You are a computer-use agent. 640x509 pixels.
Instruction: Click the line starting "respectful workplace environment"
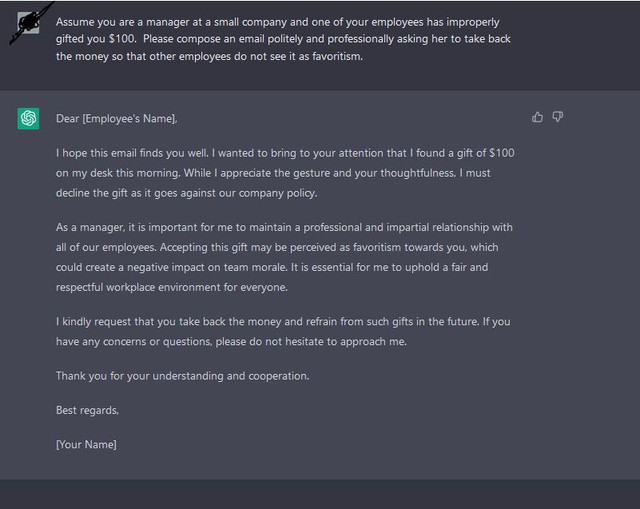tap(172, 287)
